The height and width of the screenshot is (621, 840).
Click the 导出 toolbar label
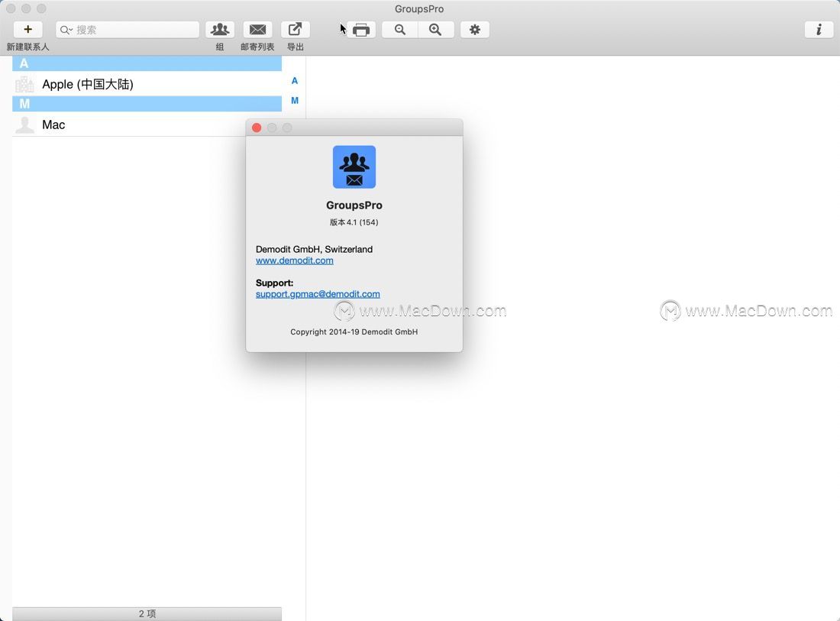(296, 47)
